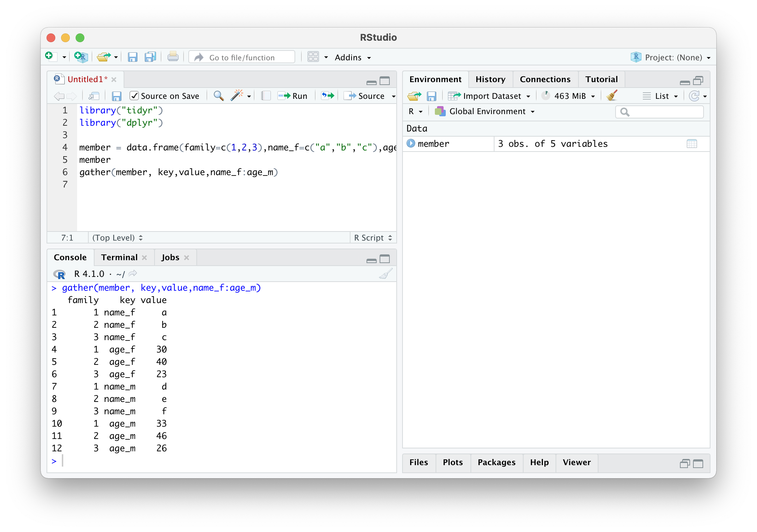757x532 pixels.
Task: Open Import Dataset dropdown
Action: (x=489, y=96)
